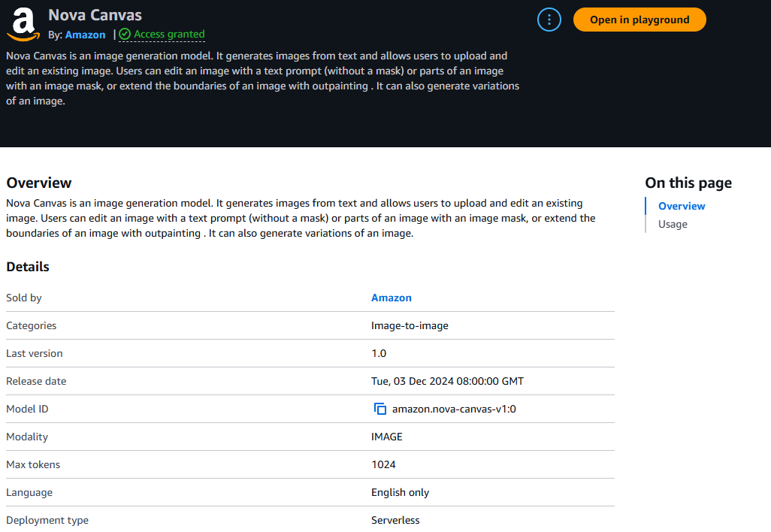Select 'Tue, 03 Dec 2024 08:00:00 GMT'
The image size is (771, 532).
pos(447,381)
